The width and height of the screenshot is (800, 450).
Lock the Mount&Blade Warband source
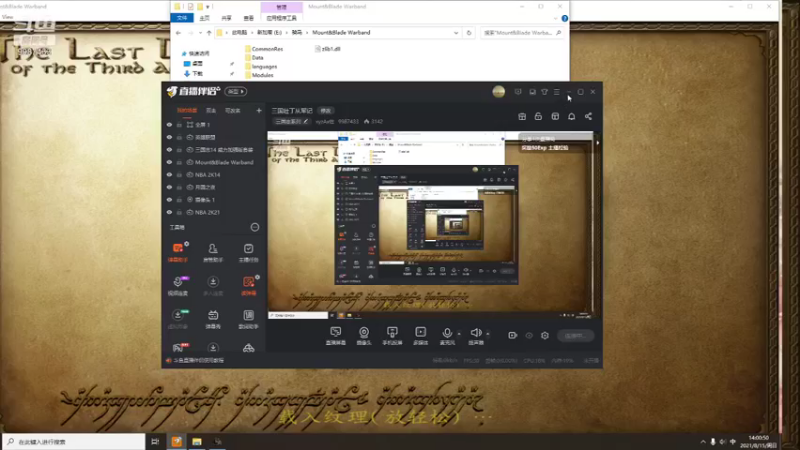click(179, 162)
